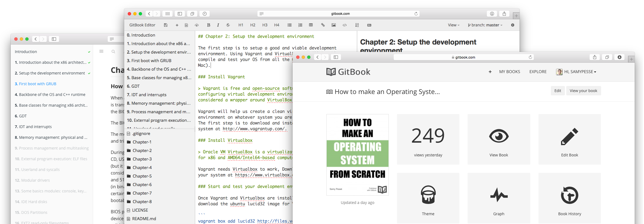Add new item with plus icon in editor toolbar
The width and height of the screenshot is (644, 224).
pyautogui.click(x=177, y=25)
